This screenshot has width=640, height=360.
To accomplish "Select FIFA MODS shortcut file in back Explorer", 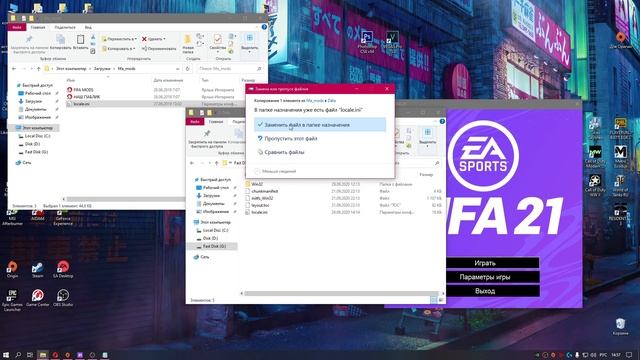I will (x=83, y=89).
